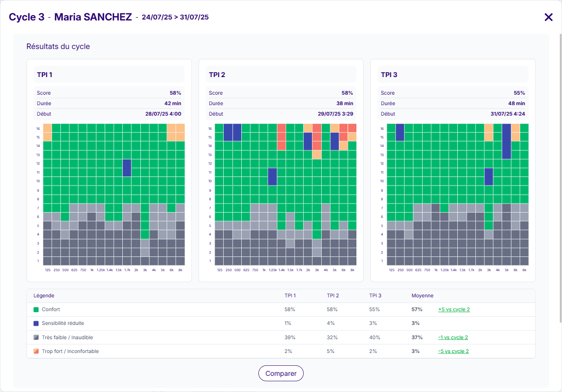
Task: Open the '-5 vs cycle 2' link
Action: [x=453, y=352]
